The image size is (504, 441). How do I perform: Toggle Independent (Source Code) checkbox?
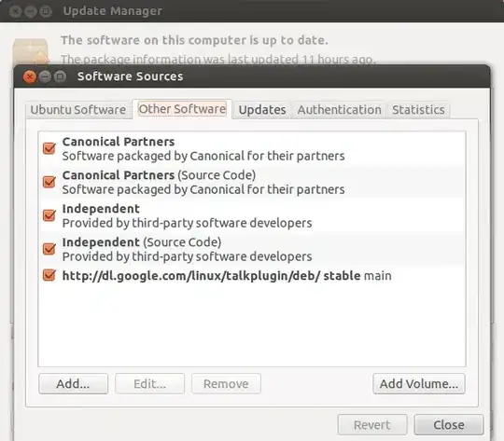click(49, 249)
